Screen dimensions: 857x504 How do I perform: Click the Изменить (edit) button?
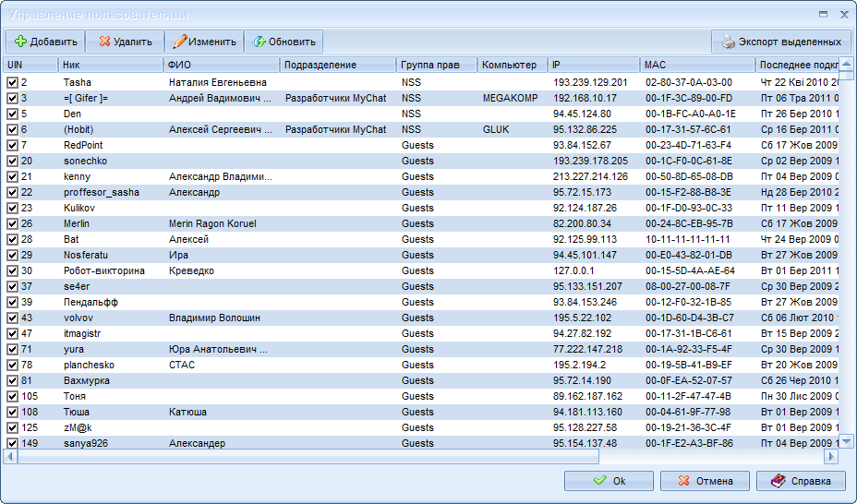[x=204, y=42]
